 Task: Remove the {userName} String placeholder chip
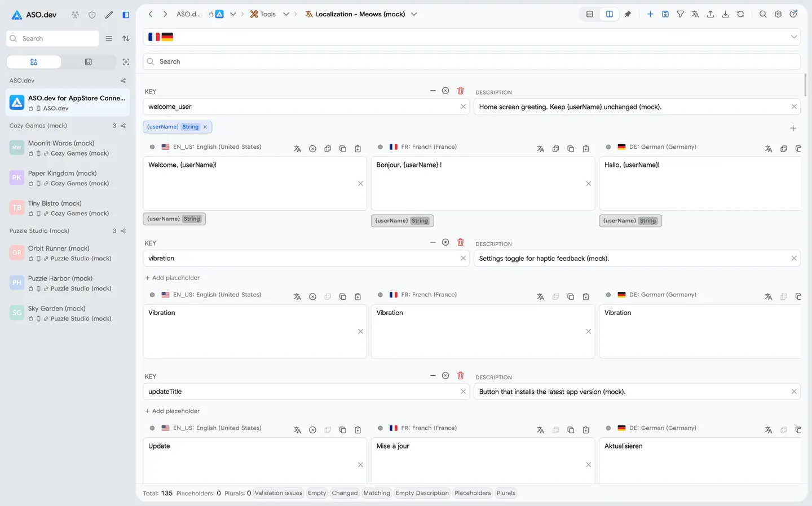[x=205, y=127]
